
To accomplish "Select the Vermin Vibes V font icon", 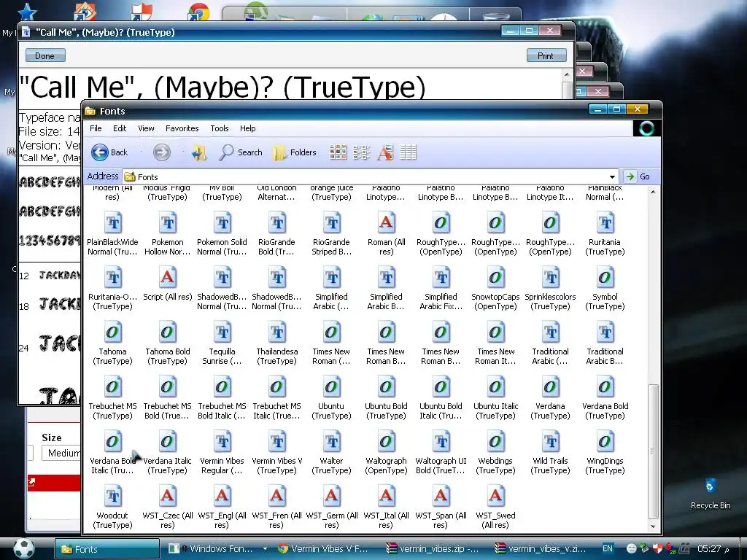I will point(276,443).
